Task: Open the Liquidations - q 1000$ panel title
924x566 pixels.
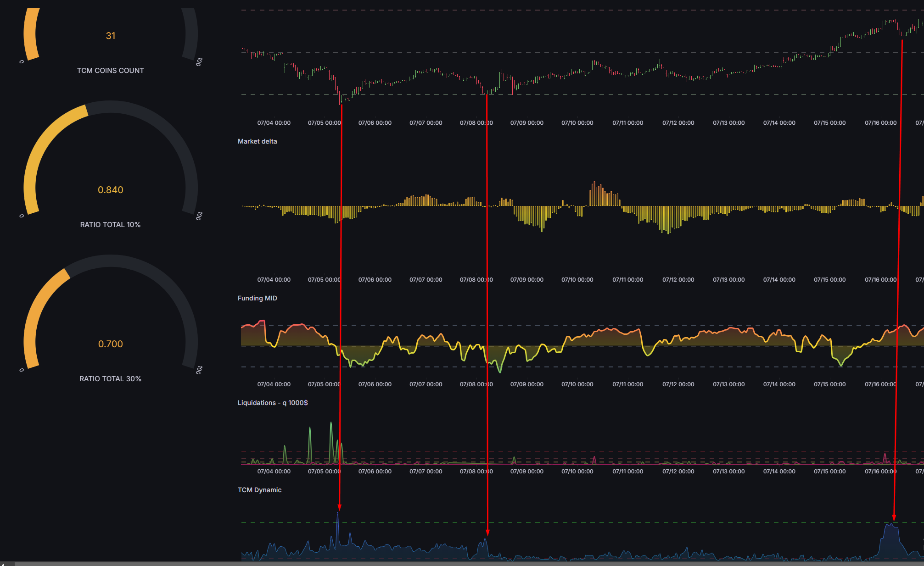Action: point(273,403)
